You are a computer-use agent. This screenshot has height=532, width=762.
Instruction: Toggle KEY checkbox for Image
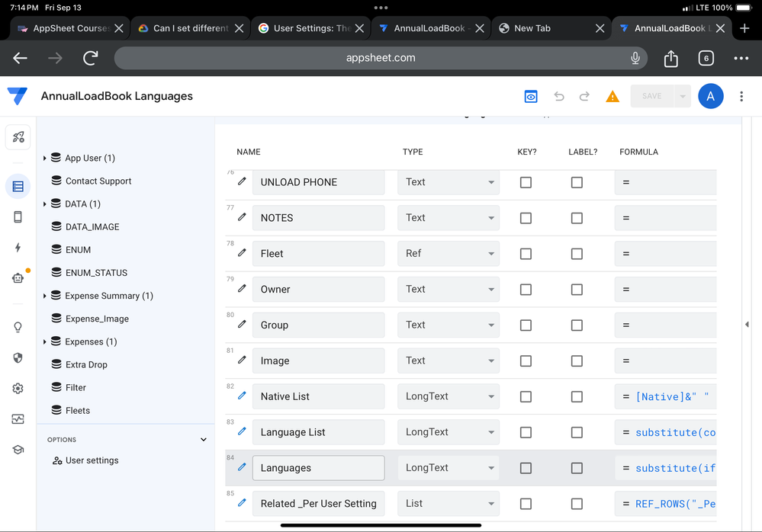[x=526, y=361]
